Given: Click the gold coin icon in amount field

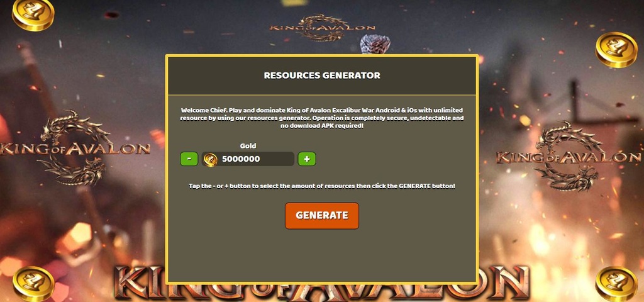Looking at the screenshot, I should pos(210,159).
